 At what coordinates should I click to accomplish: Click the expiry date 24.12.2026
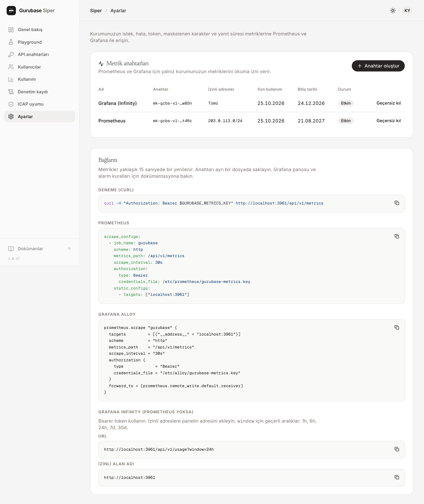click(x=311, y=103)
